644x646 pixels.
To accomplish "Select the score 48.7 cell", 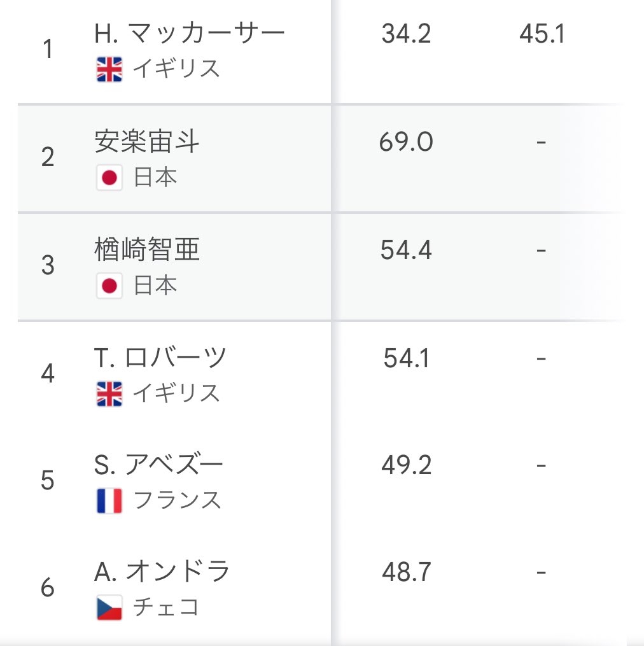I will click(x=406, y=572).
